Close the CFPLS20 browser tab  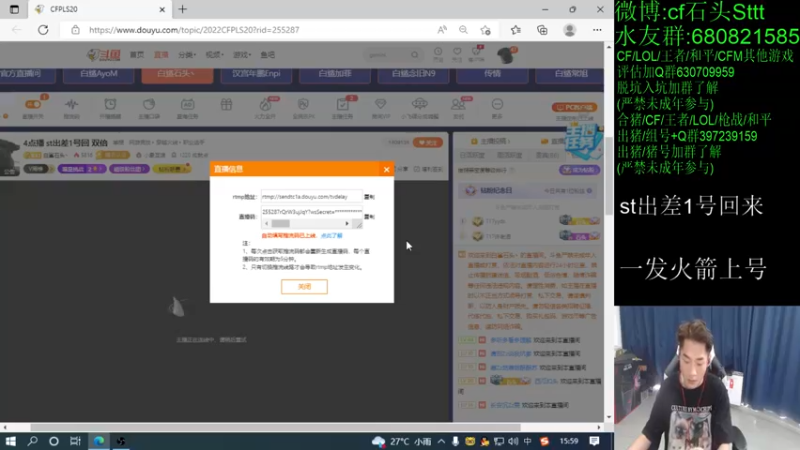click(x=162, y=9)
